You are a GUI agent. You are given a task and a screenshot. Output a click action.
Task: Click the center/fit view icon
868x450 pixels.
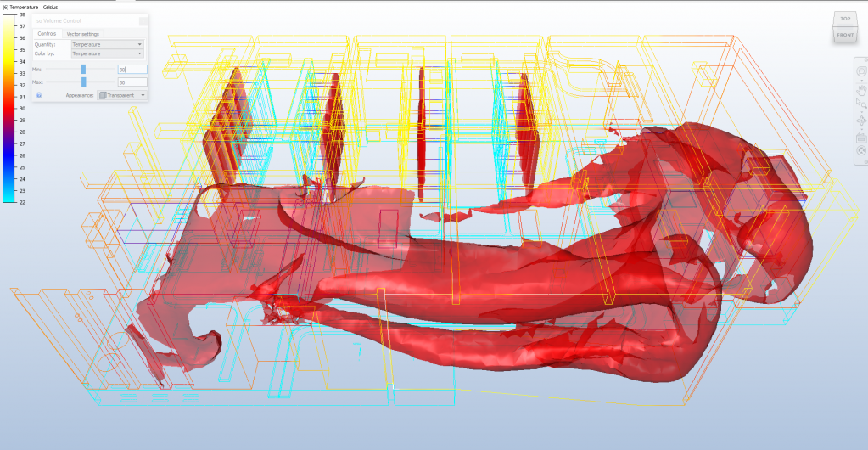point(861,151)
